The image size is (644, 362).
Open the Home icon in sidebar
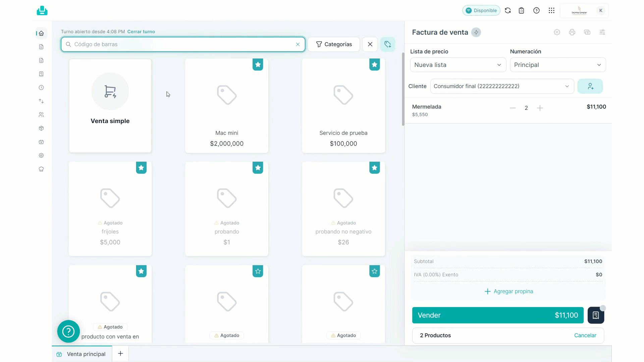[41, 33]
